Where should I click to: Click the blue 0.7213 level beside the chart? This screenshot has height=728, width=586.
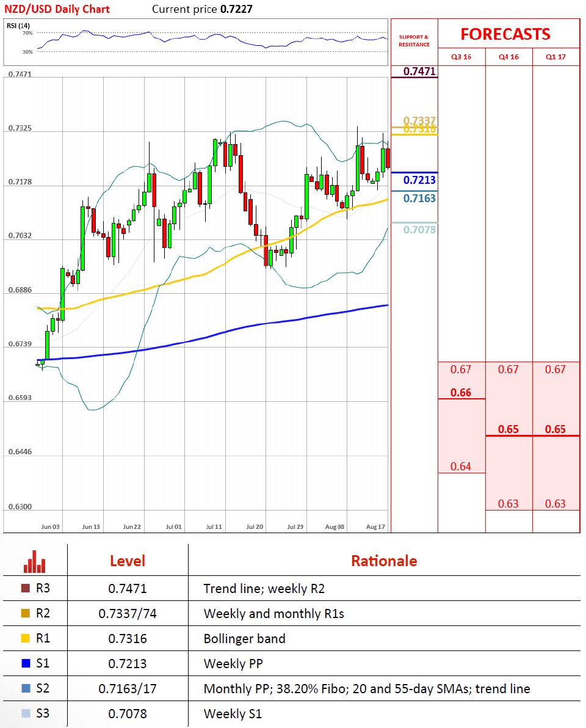click(x=420, y=180)
